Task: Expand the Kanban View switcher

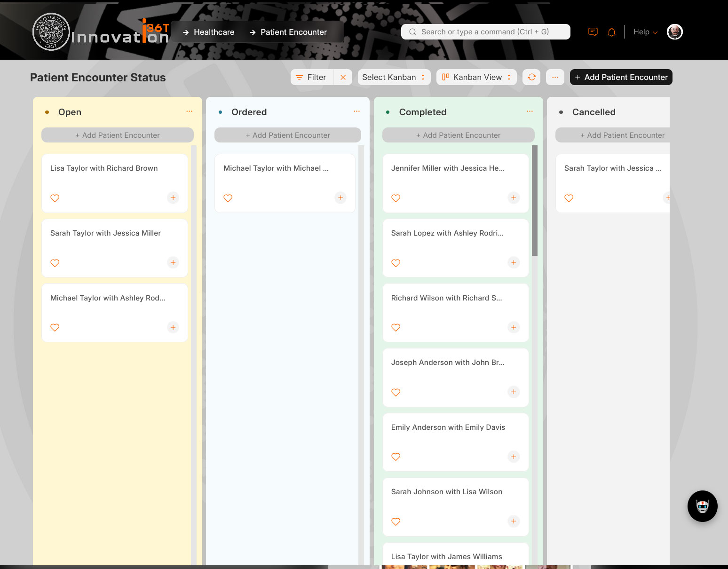Action: coord(476,77)
